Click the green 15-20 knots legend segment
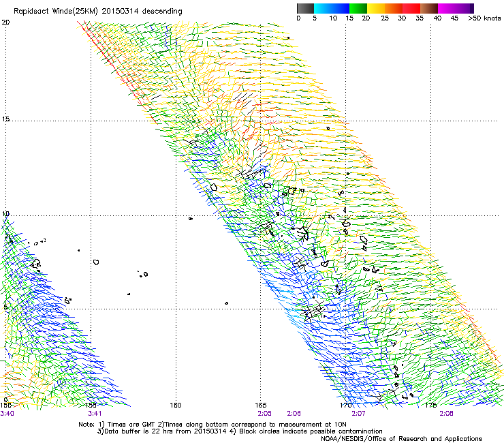This screenshot has width=504, height=443. tap(358, 8)
